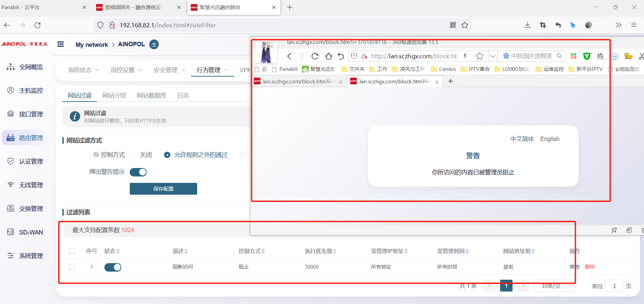644x304 pixels.
Task: Click the hamburger menu collapse icon
Action: [x=61, y=44]
